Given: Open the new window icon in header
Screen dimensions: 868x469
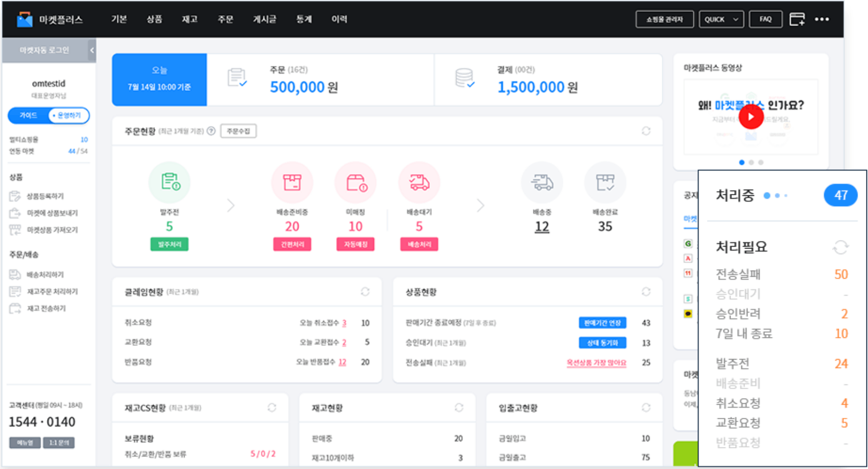Looking at the screenshot, I should point(797,19).
